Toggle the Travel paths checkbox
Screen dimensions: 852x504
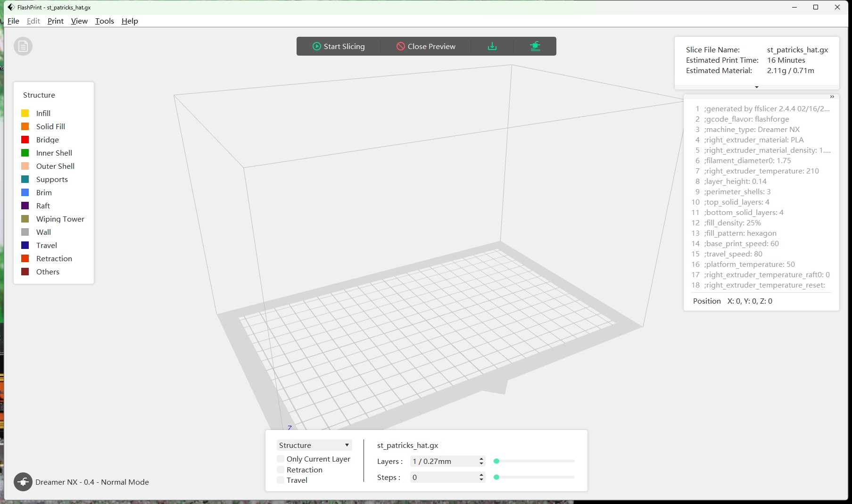[281, 480]
